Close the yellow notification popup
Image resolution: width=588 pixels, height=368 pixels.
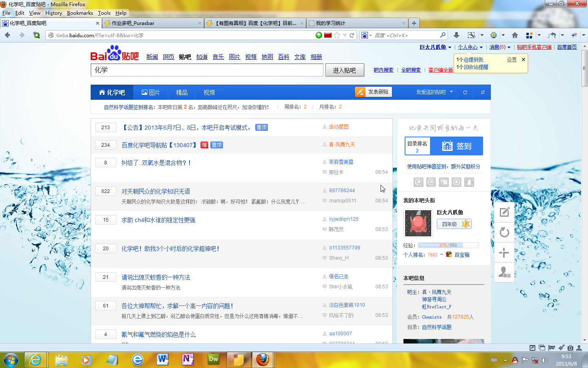point(523,60)
